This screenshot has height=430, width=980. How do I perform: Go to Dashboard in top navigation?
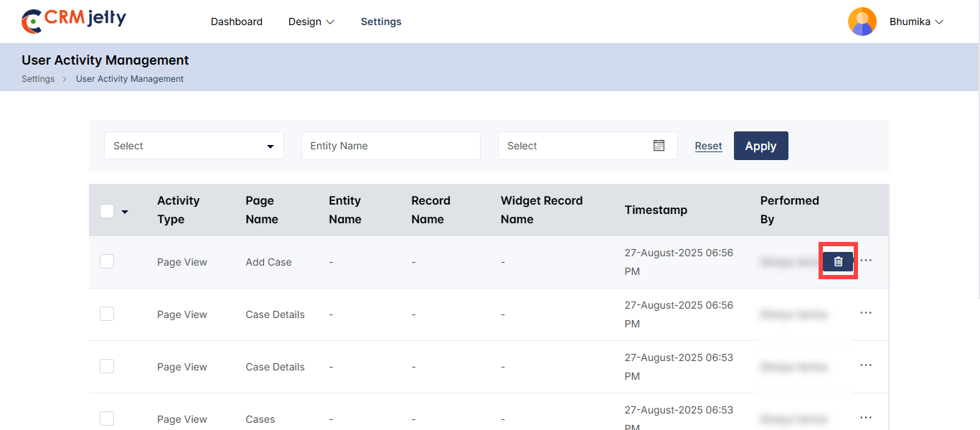236,22
